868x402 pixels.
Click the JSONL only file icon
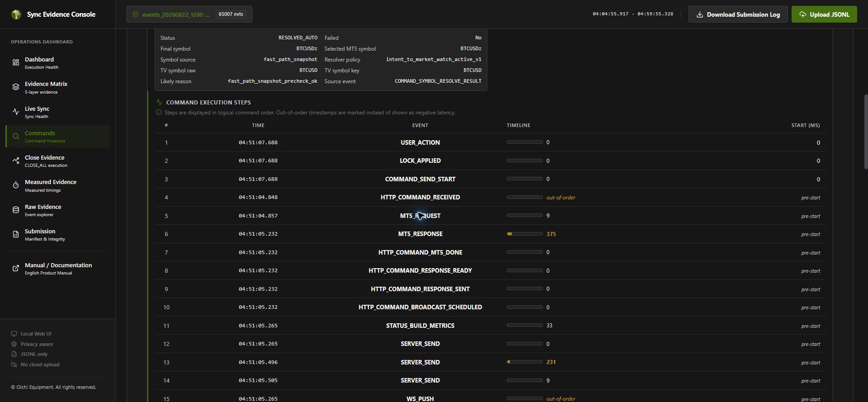pos(14,354)
